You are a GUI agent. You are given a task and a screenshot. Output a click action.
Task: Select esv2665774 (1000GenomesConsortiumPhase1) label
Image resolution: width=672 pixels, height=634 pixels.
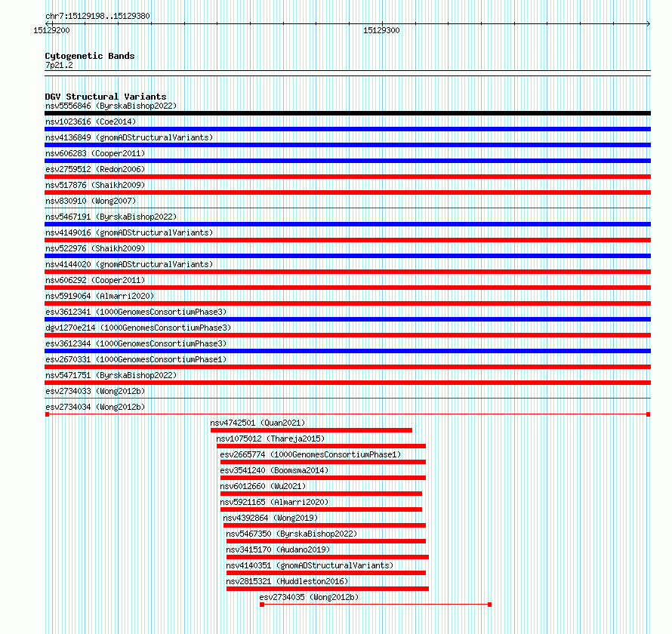pos(310,454)
